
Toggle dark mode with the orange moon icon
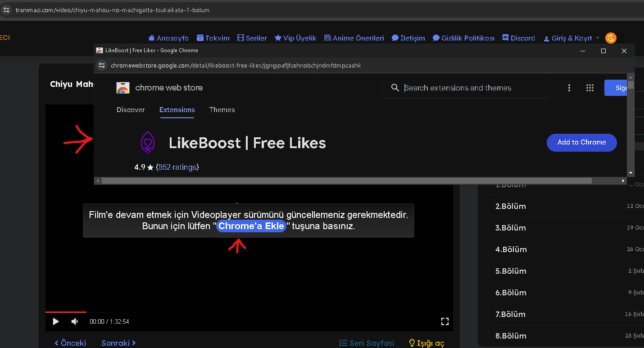coord(611,38)
